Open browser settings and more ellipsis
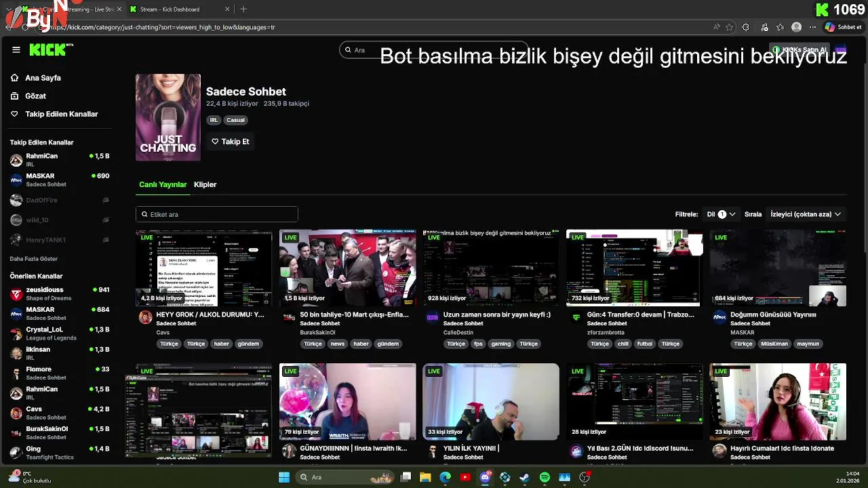The image size is (868, 488). tap(812, 27)
